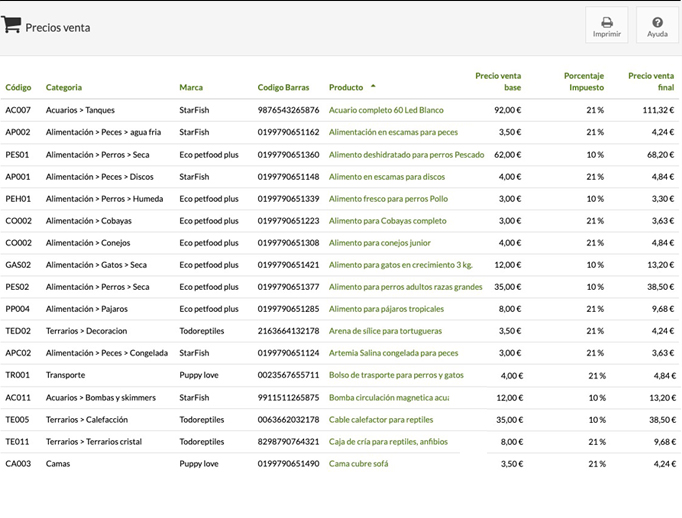682x518 pixels.
Task: Toggle the Producto column sort arrow
Action: [373, 87]
